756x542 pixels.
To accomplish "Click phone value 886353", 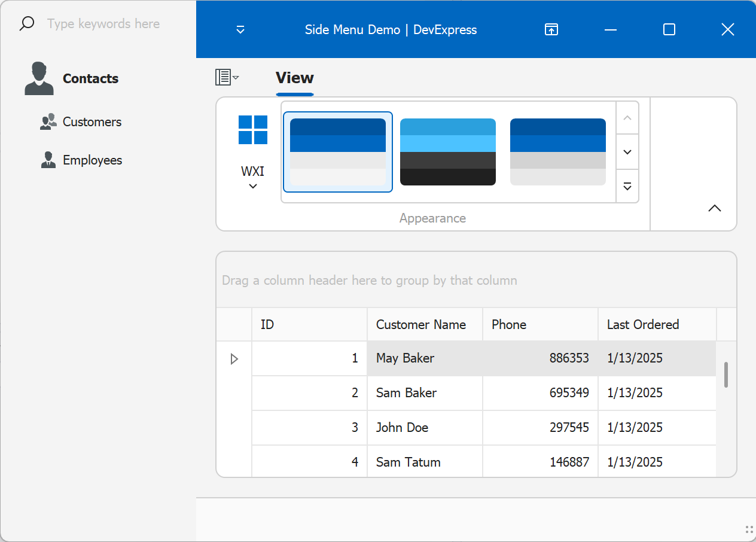I will [x=569, y=358].
